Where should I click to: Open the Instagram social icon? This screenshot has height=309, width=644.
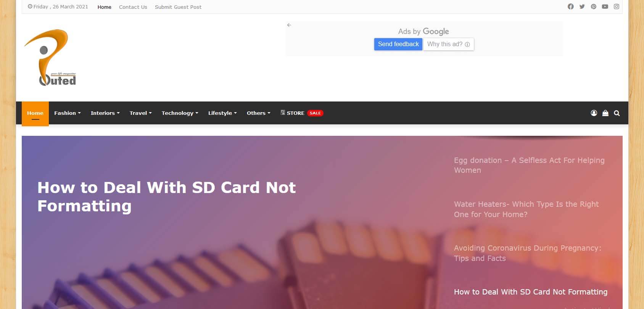pos(616,6)
